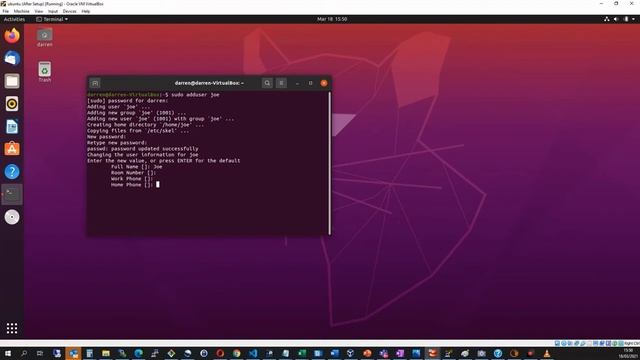Click the battery icon in Ubuntu top bar

coord(626,19)
